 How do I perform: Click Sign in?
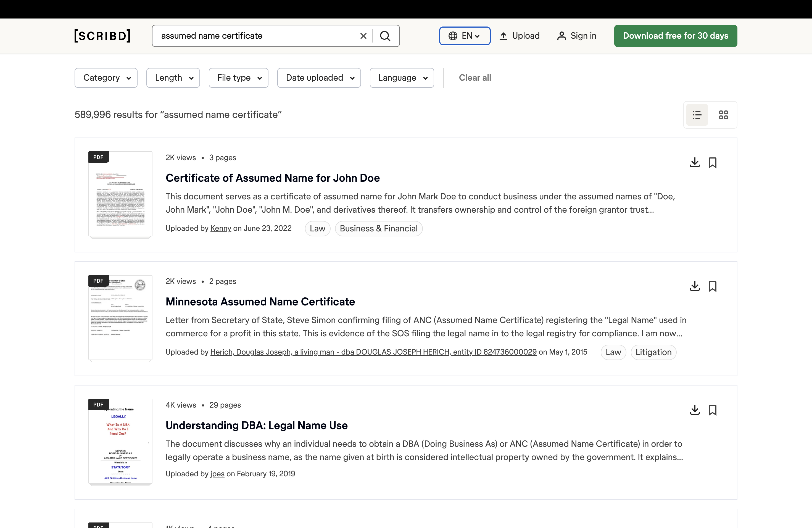[577, 36]
